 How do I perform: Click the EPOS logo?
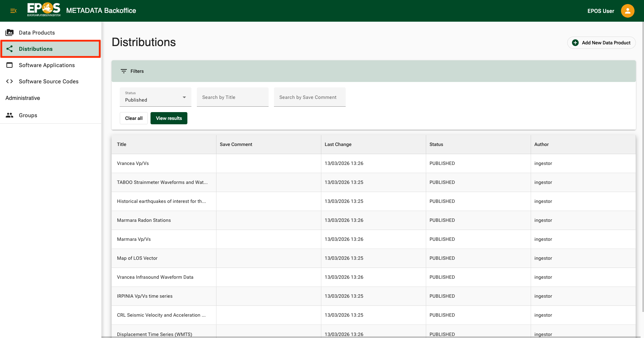click(x=43, y=10)
